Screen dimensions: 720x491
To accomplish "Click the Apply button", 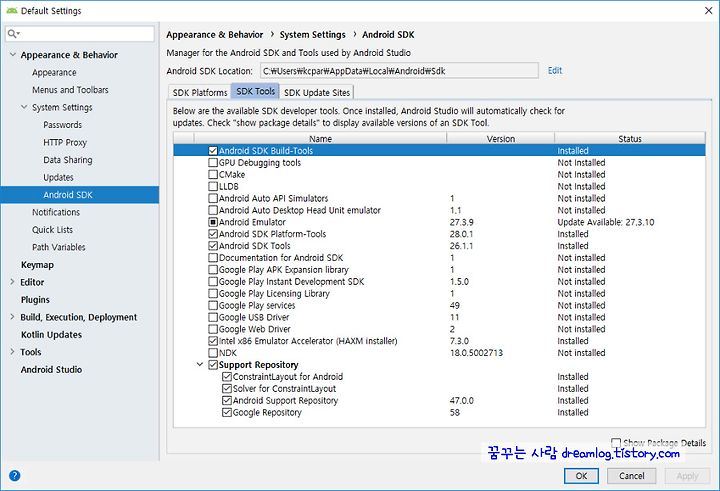I will tap(687, 476).
